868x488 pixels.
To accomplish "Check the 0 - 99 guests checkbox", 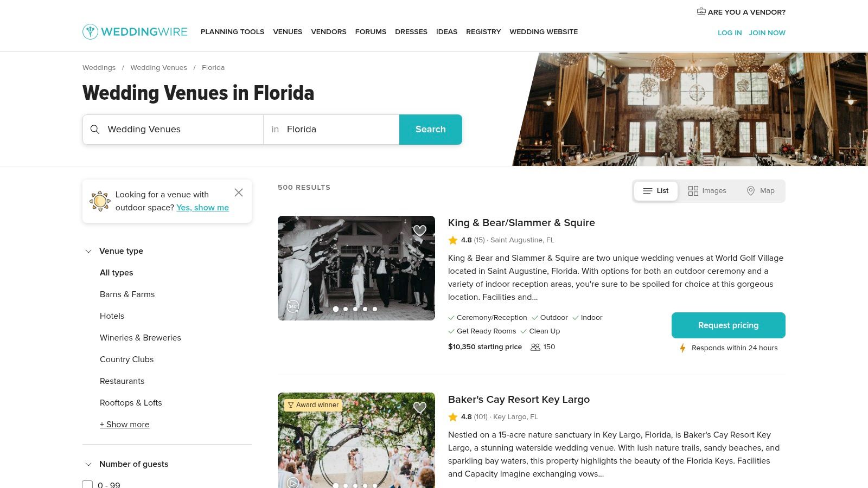I will pos(87,485).
